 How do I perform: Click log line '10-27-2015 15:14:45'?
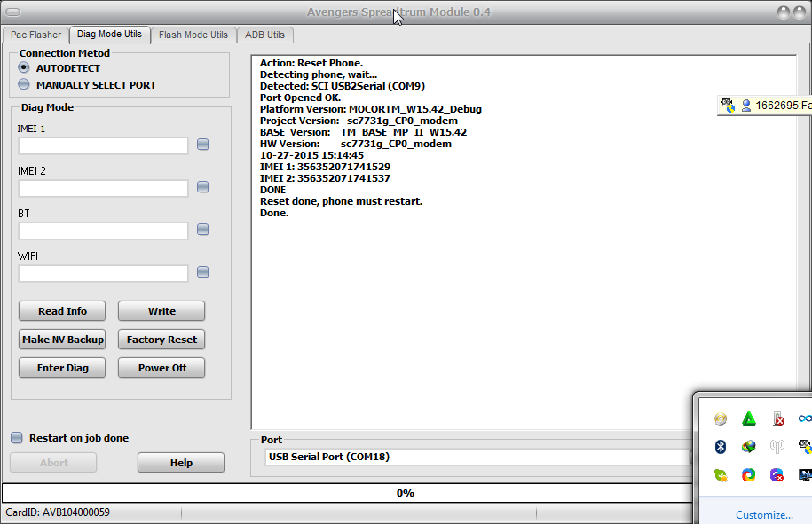tap(311, 155)
